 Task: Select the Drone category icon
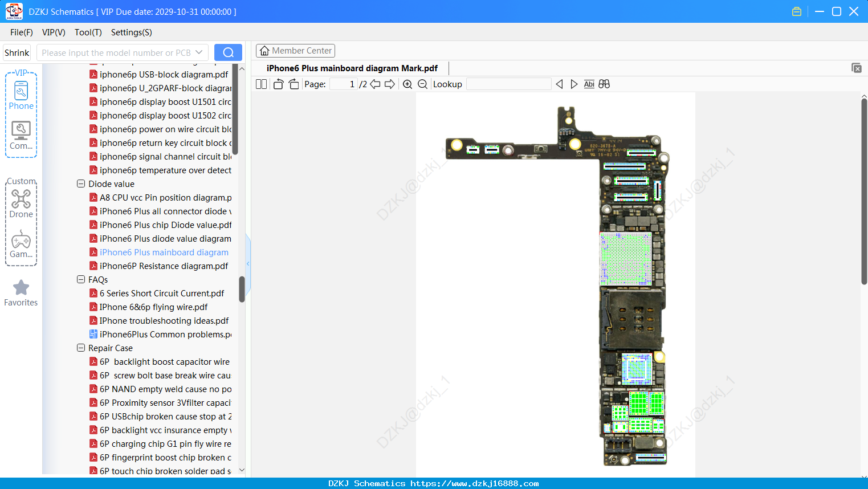pyautogui.click(x=21, y=203)
